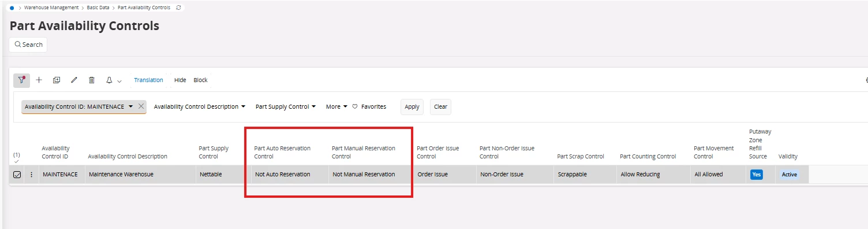Open the Part Supply Control filter dropdown
The image size is (868, 229).
tap(286, 106)
